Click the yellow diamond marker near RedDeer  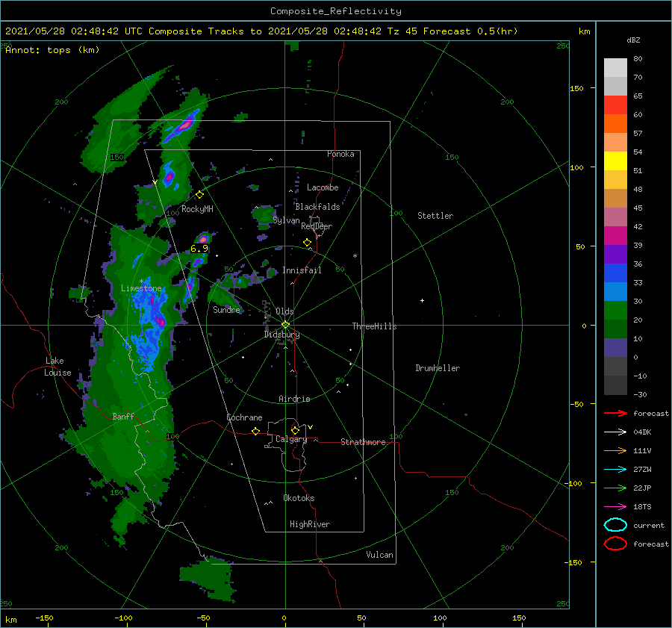307,243
